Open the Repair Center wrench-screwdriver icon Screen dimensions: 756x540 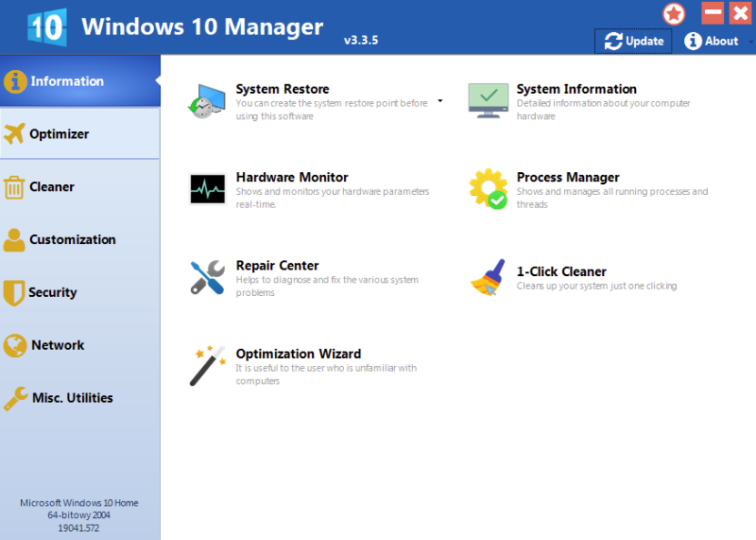207,277
